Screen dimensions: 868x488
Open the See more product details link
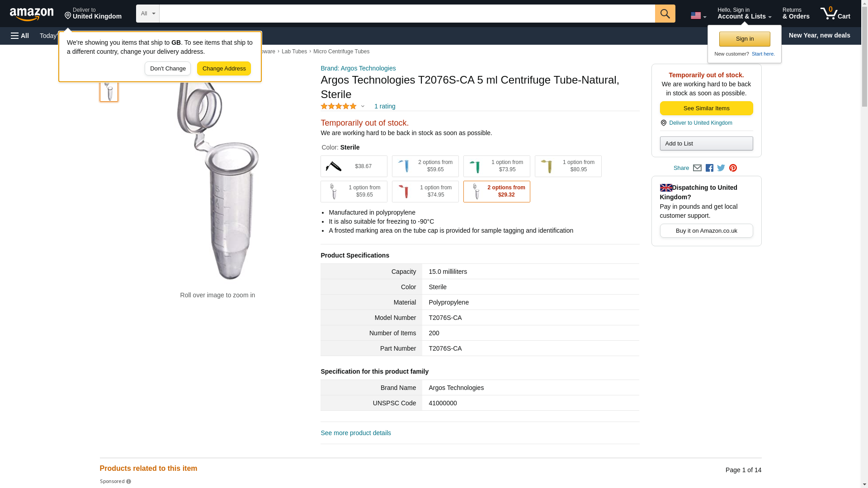pos(355,433)
